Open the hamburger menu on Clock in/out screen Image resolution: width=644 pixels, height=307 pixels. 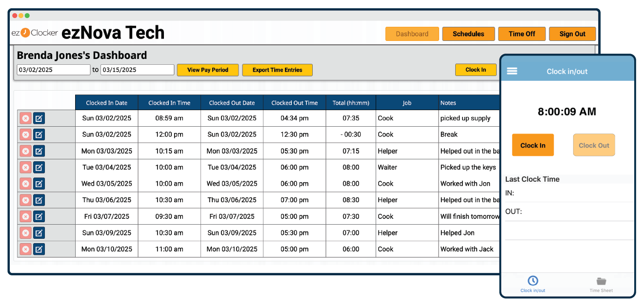coord(512,71)
